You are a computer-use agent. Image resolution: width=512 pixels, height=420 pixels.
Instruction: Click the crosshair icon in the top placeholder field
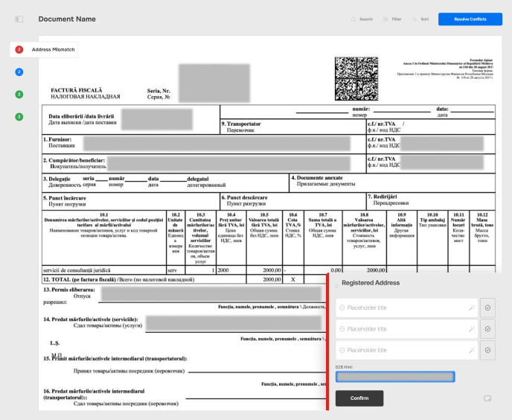pyautogui.click(x=342, y=308)
